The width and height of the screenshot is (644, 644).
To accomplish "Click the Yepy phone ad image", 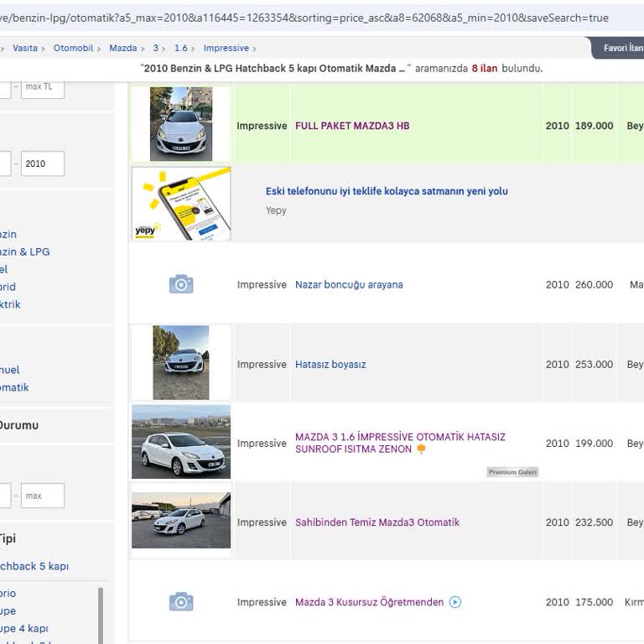I will [181, 204].
